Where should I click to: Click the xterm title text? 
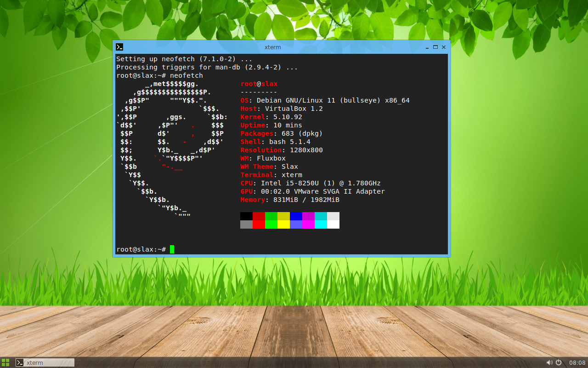[272, 46]
